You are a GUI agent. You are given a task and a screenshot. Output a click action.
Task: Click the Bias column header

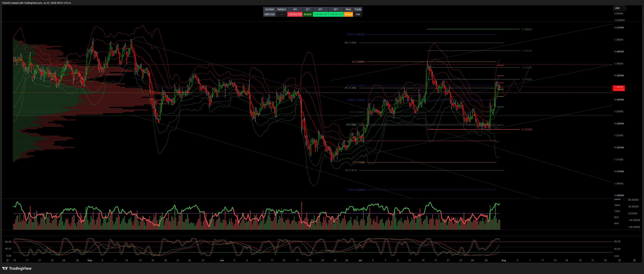[x=348, y=9]
